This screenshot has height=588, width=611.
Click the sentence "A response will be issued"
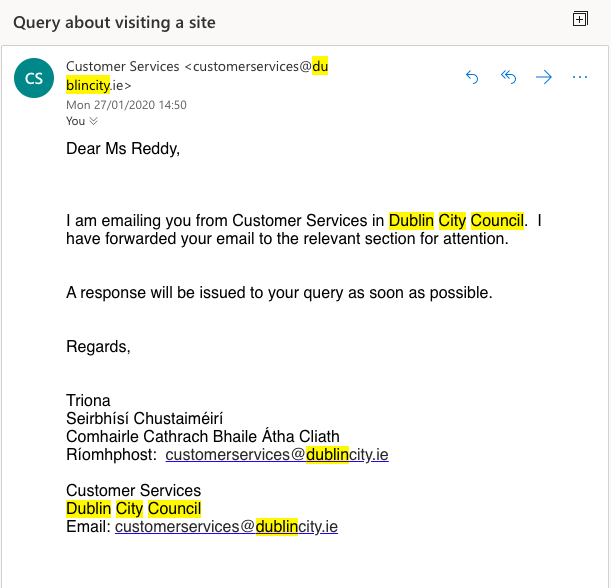tap(279, 293)
